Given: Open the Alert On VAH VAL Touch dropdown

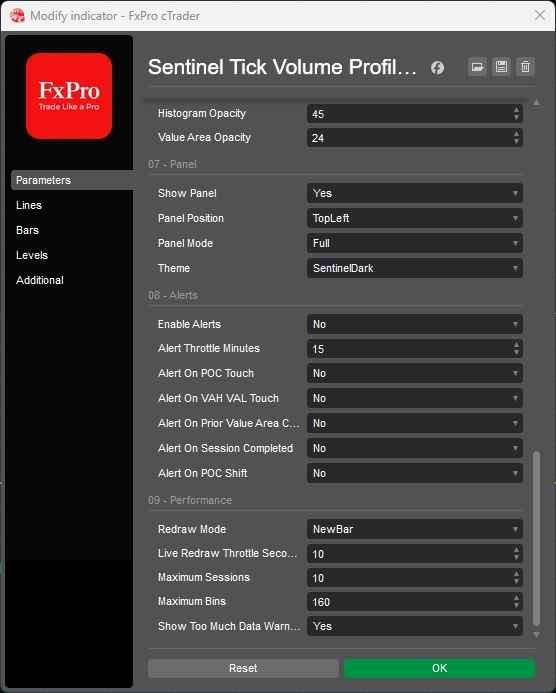Looking at the screenshot, I should (415, 398).
